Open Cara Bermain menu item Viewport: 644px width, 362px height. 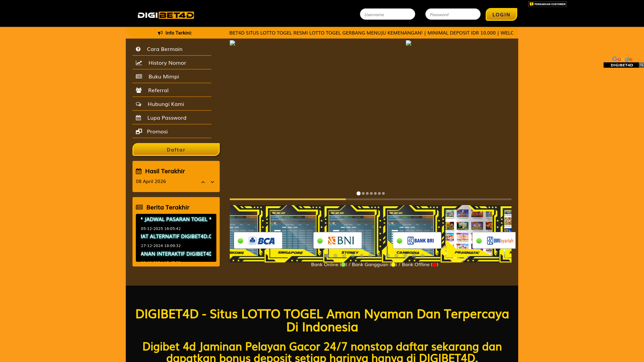pos(172,49)
